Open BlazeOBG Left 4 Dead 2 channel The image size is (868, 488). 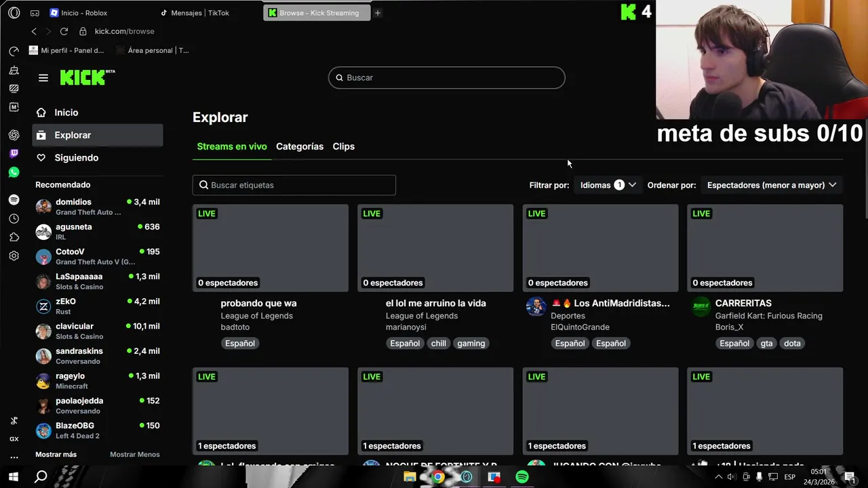tap(98, 430)
